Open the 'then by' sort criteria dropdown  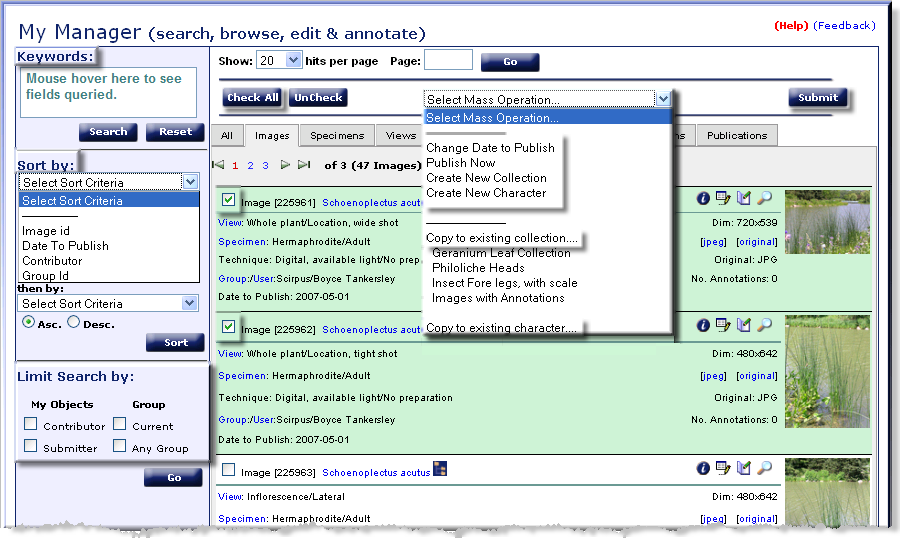[108, 303]
